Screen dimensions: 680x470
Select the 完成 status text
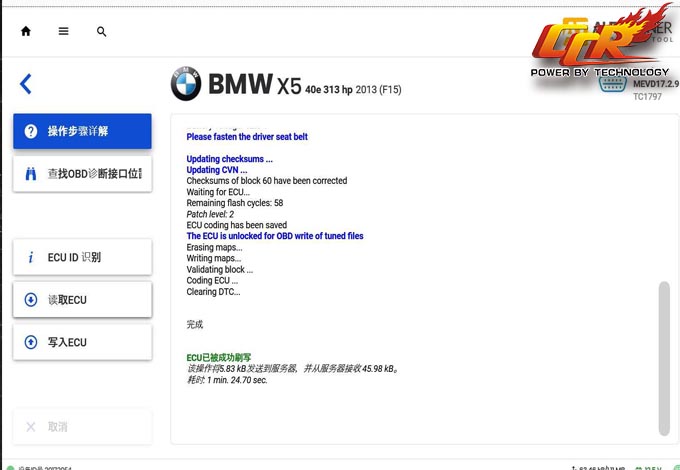point(195,324)
